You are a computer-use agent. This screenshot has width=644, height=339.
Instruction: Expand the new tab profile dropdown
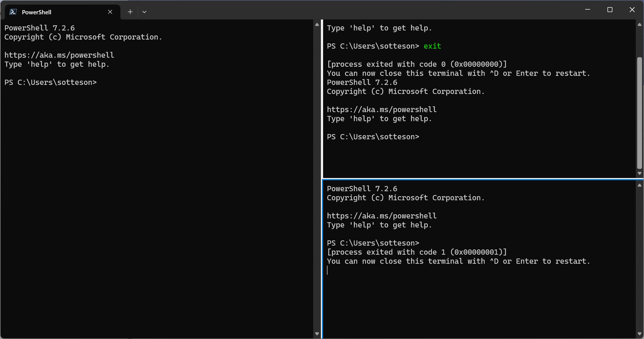[x=144, y=12]
